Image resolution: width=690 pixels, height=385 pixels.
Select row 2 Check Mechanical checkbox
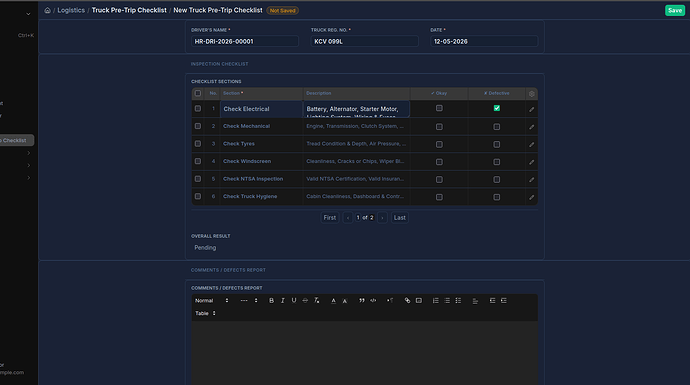pyautogui.click(x=198, y=126)
